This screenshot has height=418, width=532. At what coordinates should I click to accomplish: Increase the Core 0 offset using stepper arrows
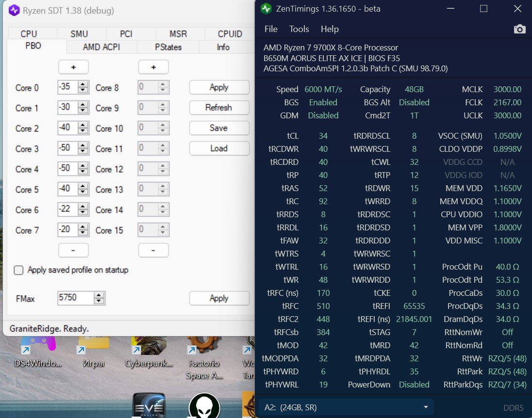click(x=83, y=84)
